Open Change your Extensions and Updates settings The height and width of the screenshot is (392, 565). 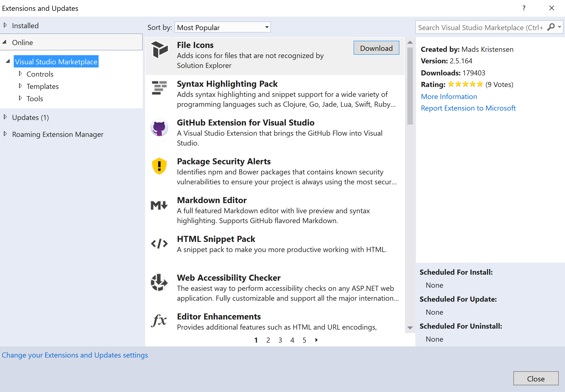click(x=75, y=355)
